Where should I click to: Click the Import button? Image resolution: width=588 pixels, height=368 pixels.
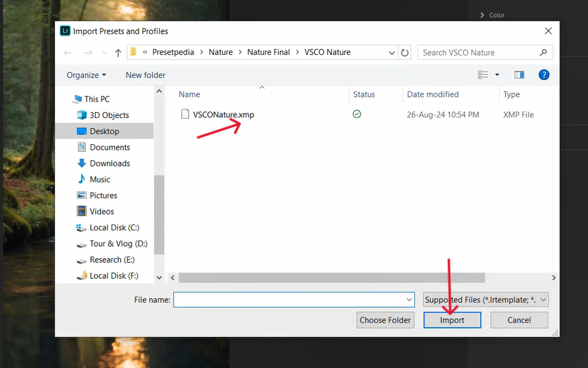[x=452, y=320]
